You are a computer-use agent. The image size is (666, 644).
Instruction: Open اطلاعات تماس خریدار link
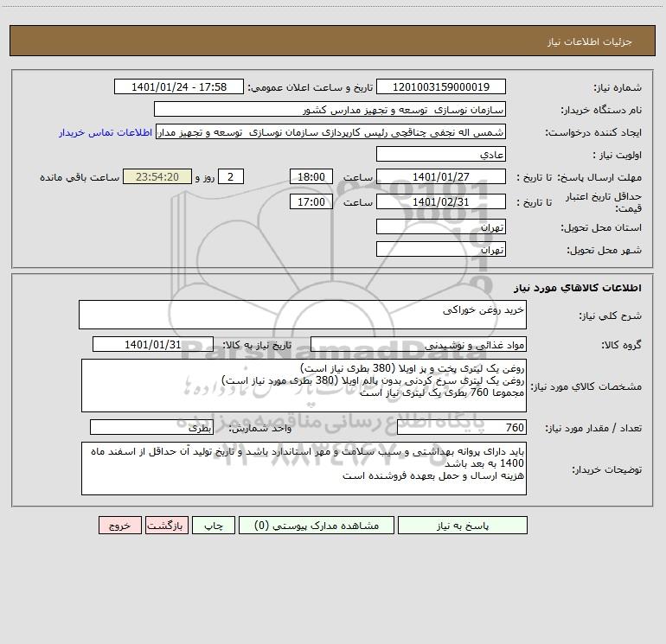pyautogui.click(x=106, y=132)
